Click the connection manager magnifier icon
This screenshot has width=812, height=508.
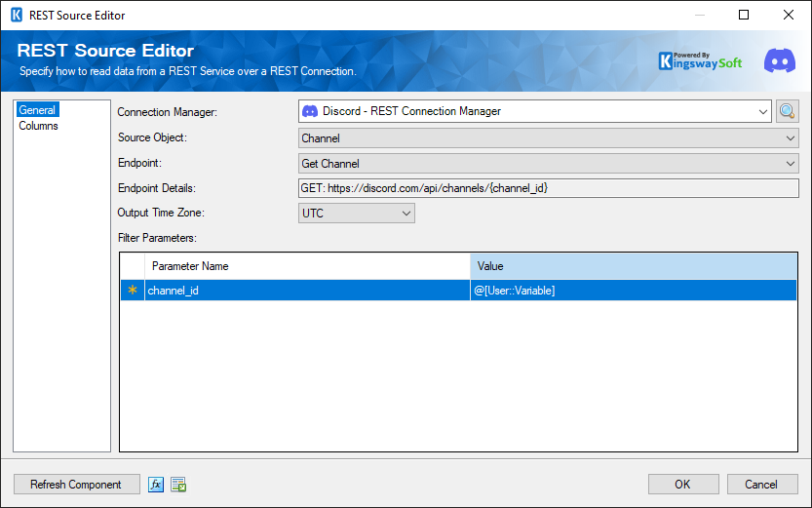coord(788,111)
